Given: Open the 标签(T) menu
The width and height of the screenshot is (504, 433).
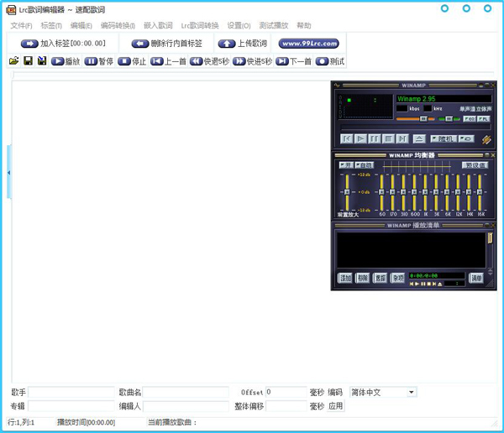Looking at the screenshot, I should click(51, 25).
